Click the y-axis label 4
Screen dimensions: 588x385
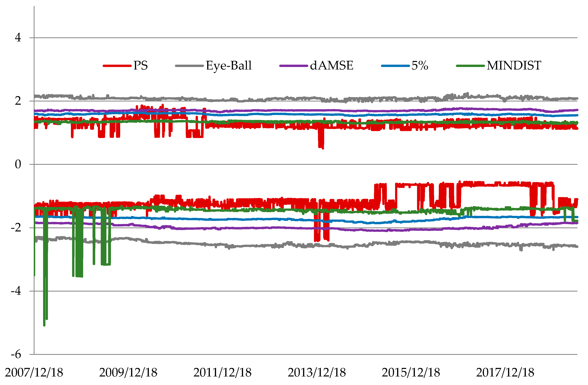[x=18, y=38]
